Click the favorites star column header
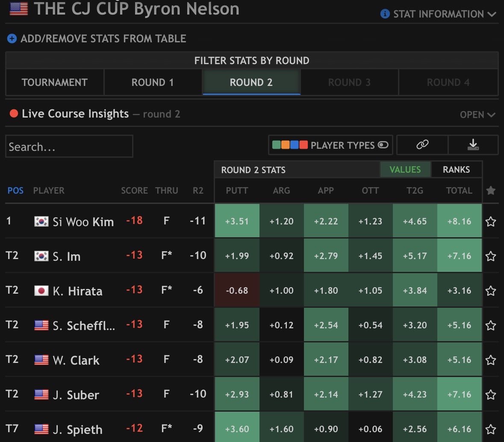This screenshot has height=442, width=504. (x=490, y=191)
